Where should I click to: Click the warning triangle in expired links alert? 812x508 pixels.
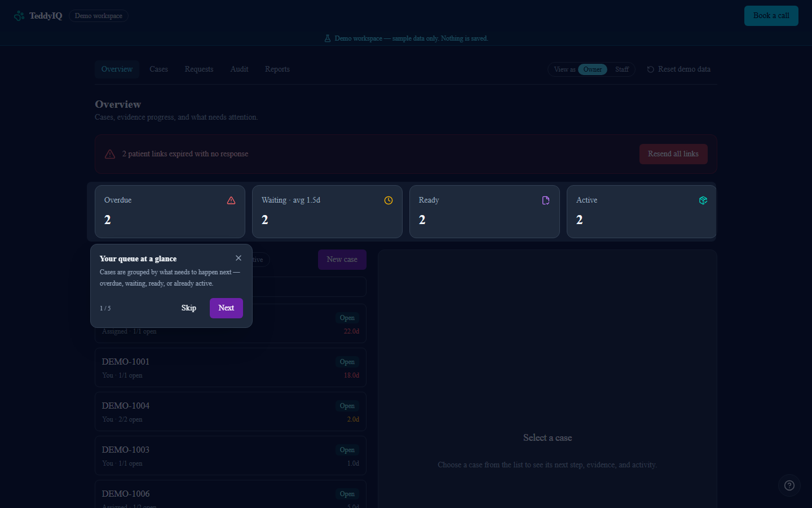(110, 154)
